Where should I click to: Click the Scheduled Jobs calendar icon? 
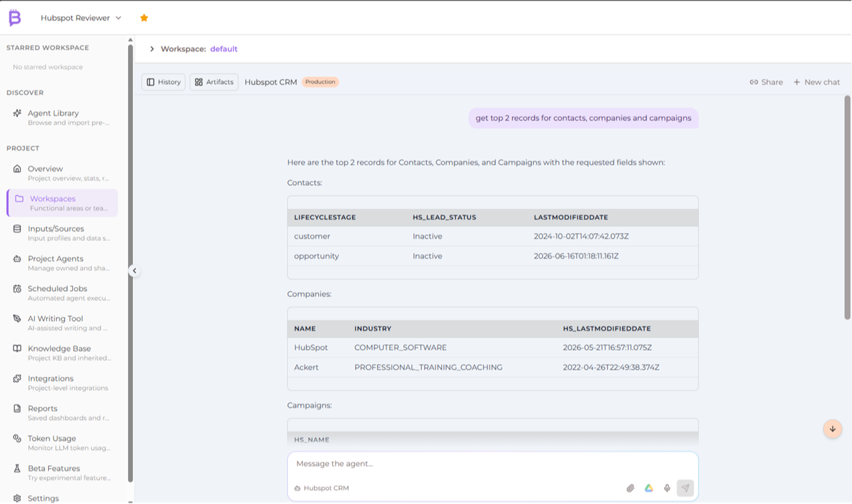click(x=17, y=289)
